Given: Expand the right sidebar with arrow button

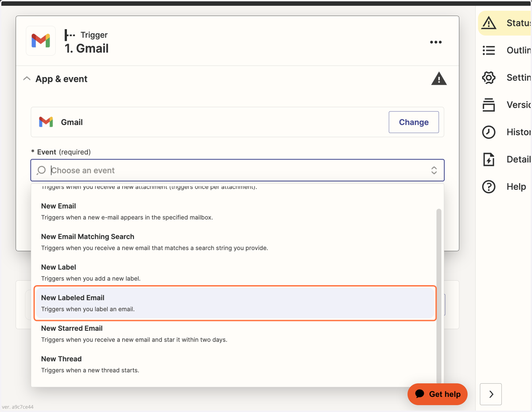Looking at the screenshot, I should (x=491, y=394).
